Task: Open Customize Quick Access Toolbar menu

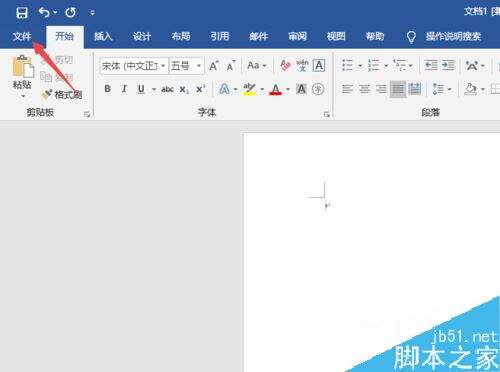Action: (x=92, y=13)
